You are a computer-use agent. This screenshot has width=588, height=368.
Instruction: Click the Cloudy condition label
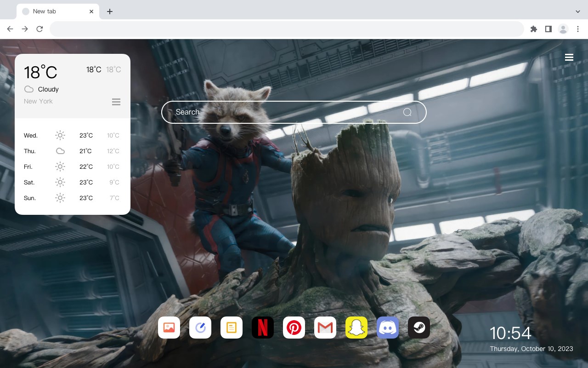(x=48, y=89)
